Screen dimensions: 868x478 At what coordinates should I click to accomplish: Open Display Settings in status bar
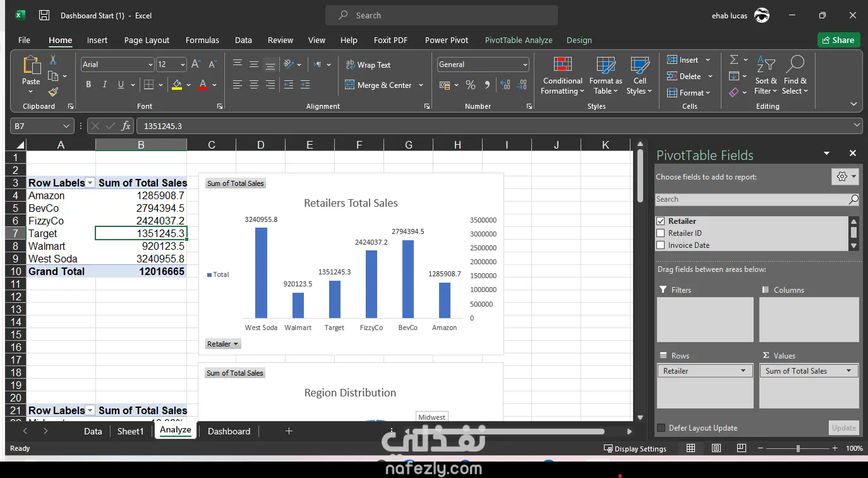[635, 449]
